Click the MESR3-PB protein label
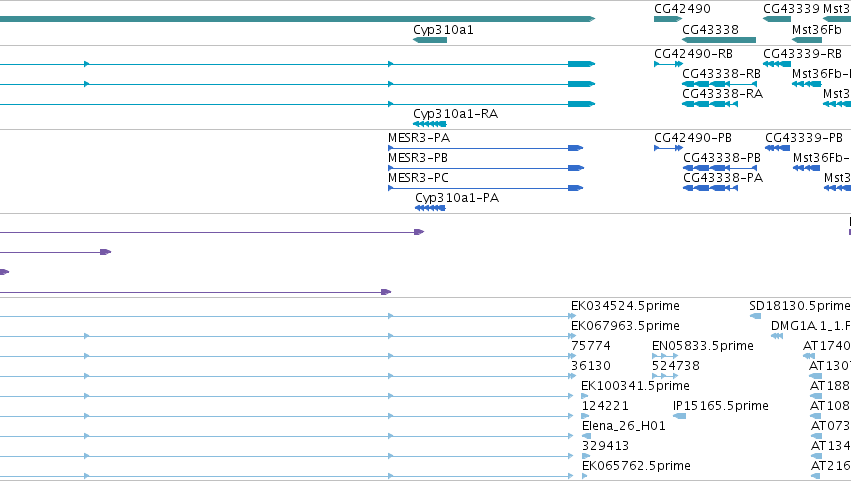The height and width of the screenshot is (481, 851). click(418, 158)
